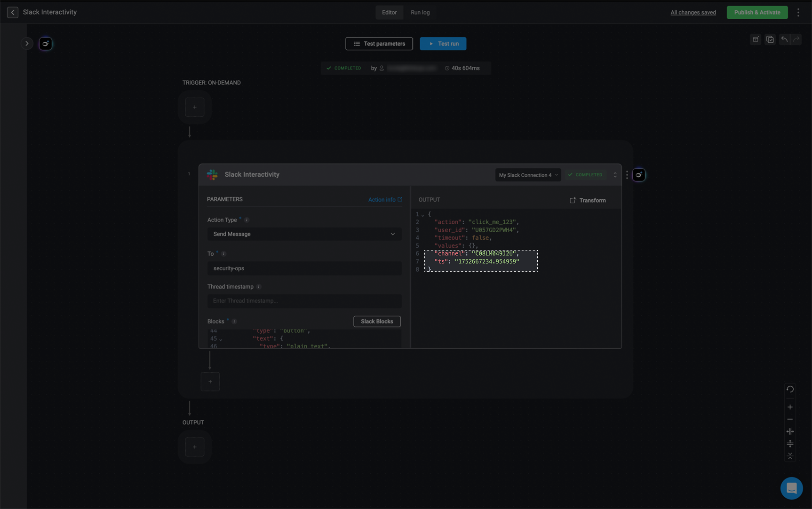The height and width of the screenshot is (509, 812).
Task: Collapse the step using the up-down arrows
Action: coord(615,175)
